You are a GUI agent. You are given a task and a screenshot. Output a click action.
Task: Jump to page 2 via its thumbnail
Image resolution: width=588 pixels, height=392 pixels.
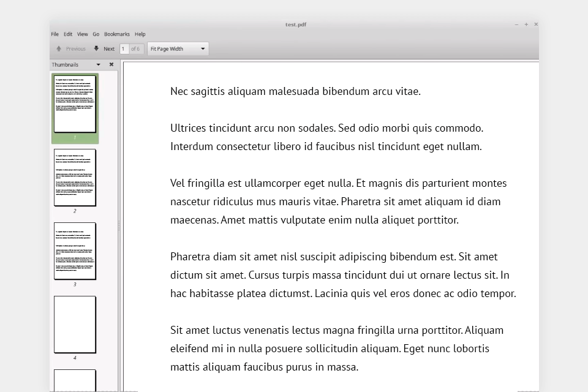pyautogui.click(x=75, y=178)
